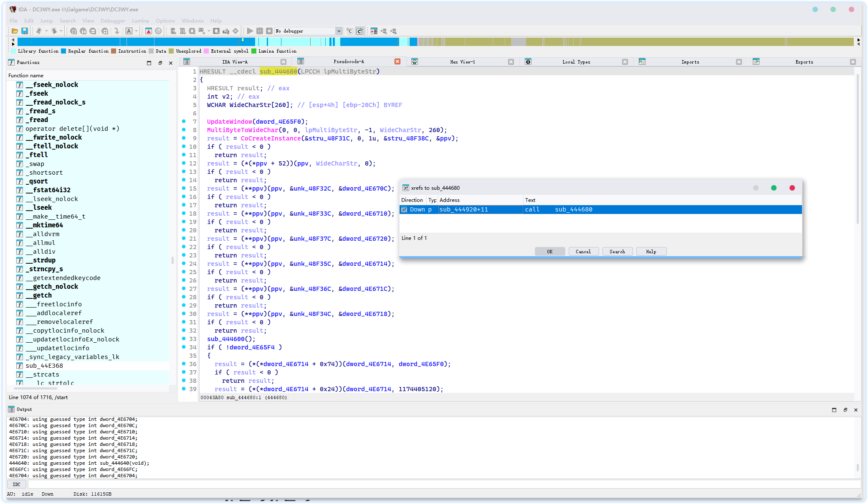Click the pause process toolbar button
Image resolution: width=868 pixels, height=504 pixels.
[260, 31]
